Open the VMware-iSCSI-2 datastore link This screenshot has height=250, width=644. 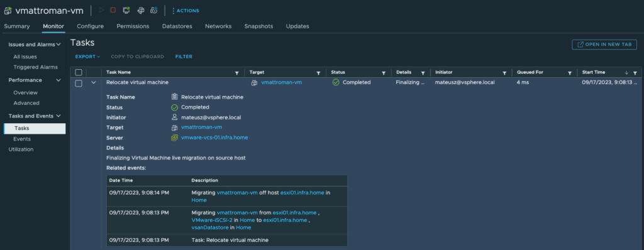coord(213,220)
